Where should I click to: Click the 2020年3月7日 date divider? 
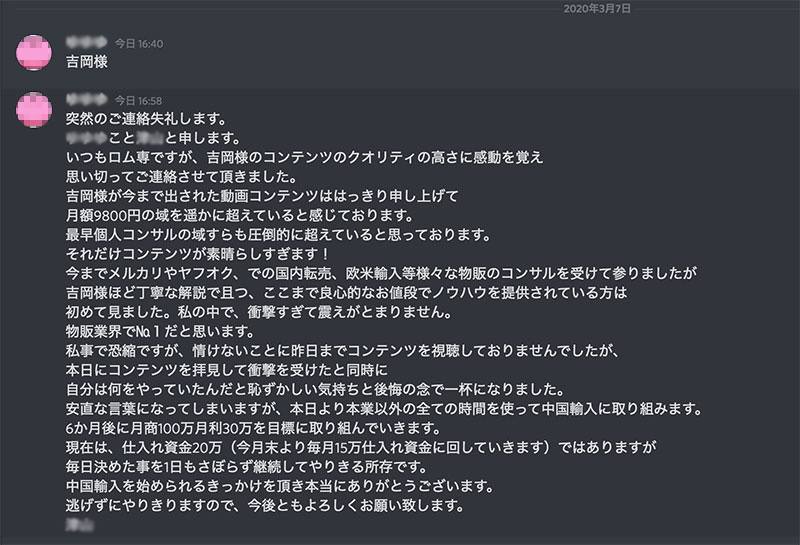[597, 8]
